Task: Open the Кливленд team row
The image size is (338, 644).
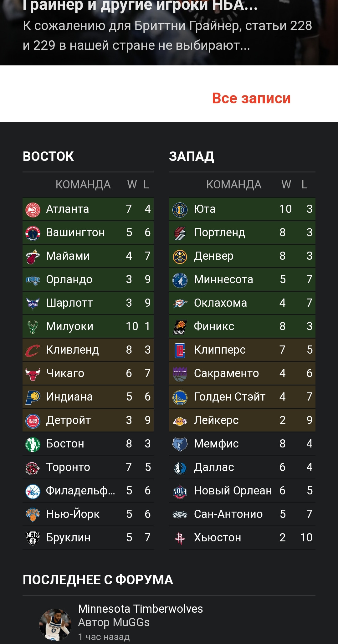Action: coord(88,350)
